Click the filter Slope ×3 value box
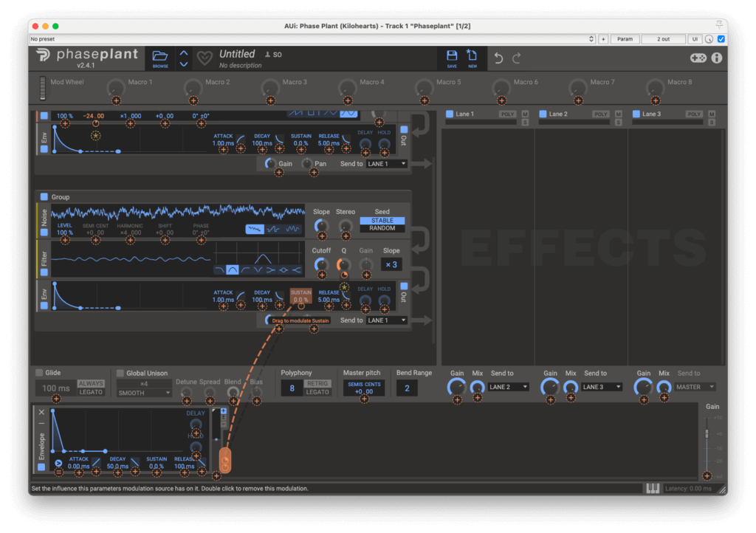The height and width of the screenshot is (533, 756). tap(391, 264)
